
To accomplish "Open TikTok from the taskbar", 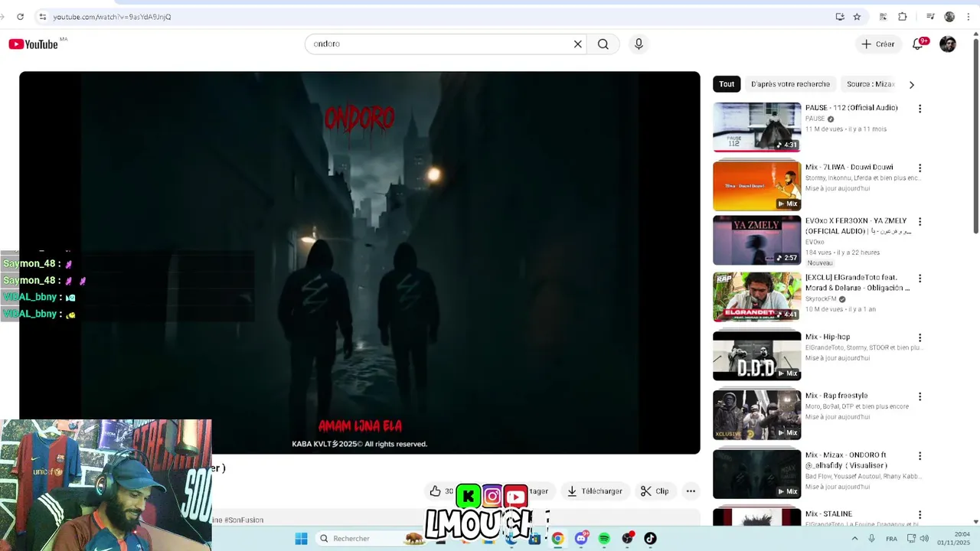I will tap(650, 539).
